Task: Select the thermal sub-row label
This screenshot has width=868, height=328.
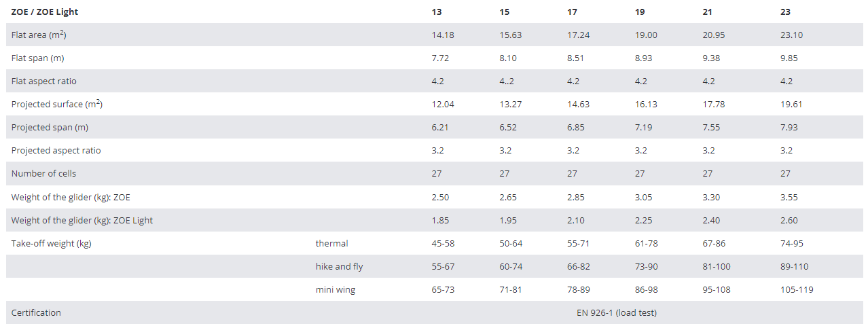Action: (331, 243)
